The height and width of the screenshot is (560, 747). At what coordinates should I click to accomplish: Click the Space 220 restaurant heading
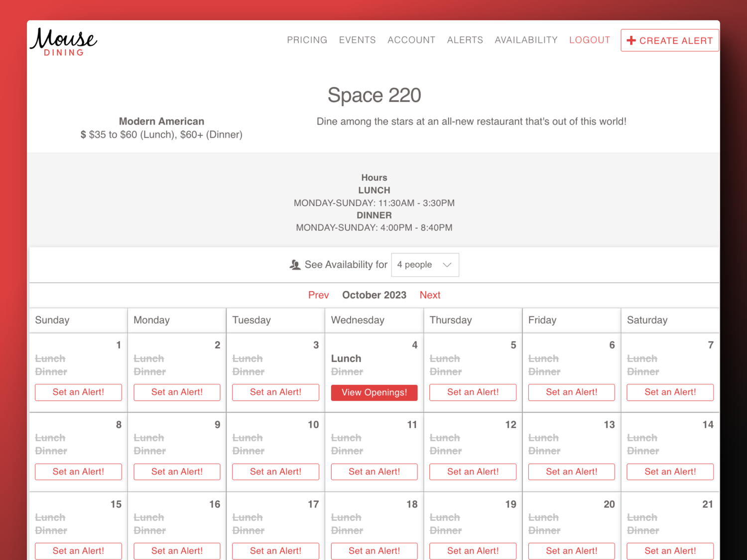pyautogui.click(x=374, y=95)
